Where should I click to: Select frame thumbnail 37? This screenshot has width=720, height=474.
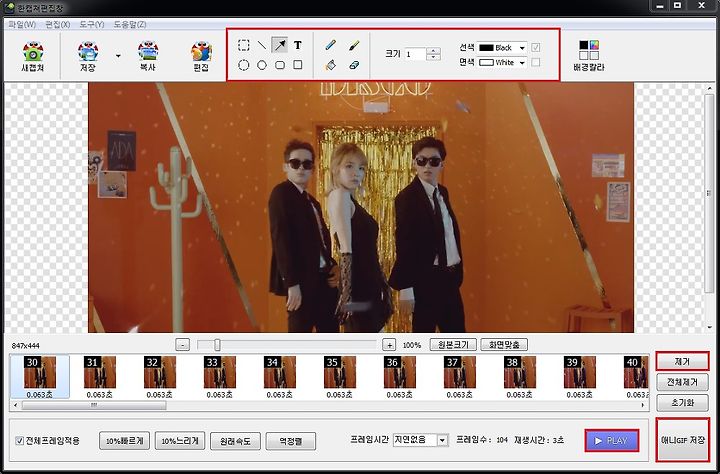(460, 377)
